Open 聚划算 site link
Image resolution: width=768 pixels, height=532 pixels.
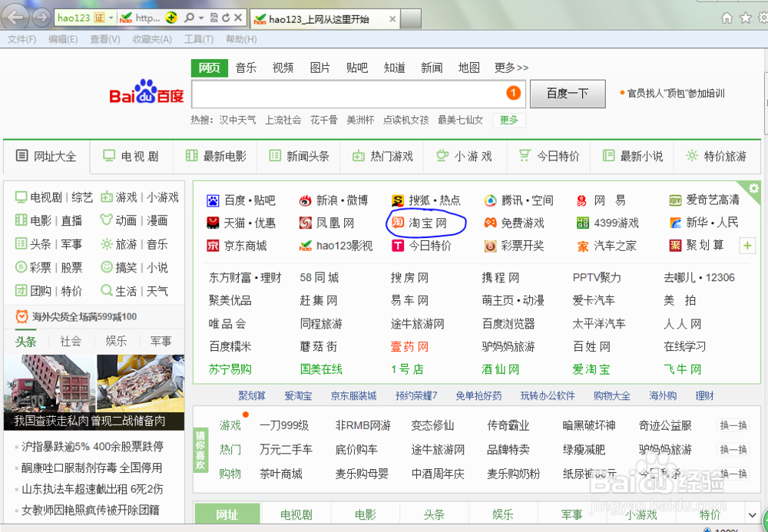point(697,245)
